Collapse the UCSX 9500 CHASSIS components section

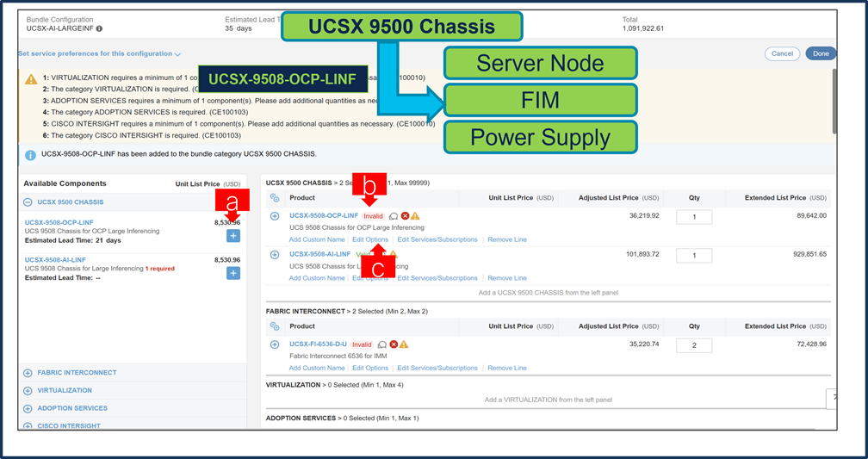[28, 202]
